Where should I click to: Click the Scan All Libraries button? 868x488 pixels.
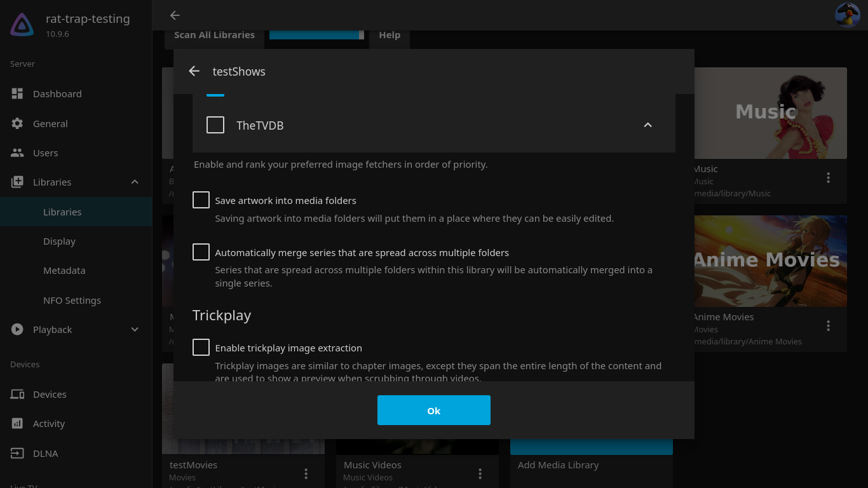point(214,36)
